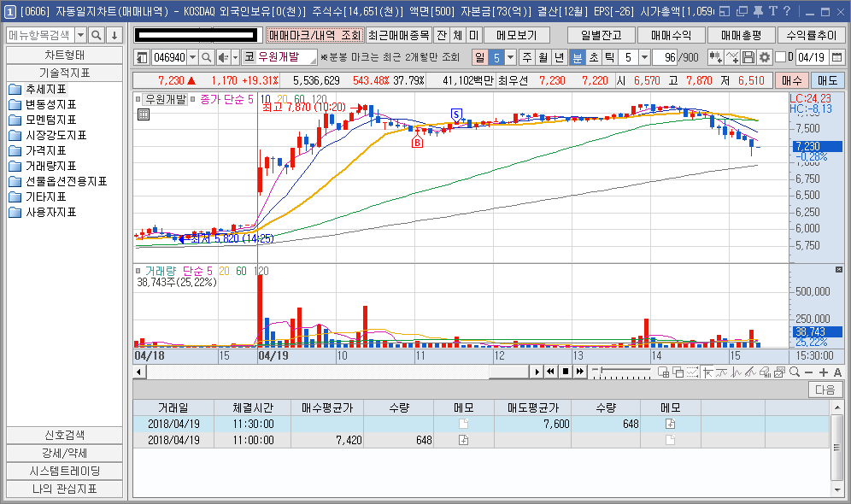Open the 강세/약세 panel tab

pyautogui.click(x=65, y=453)
